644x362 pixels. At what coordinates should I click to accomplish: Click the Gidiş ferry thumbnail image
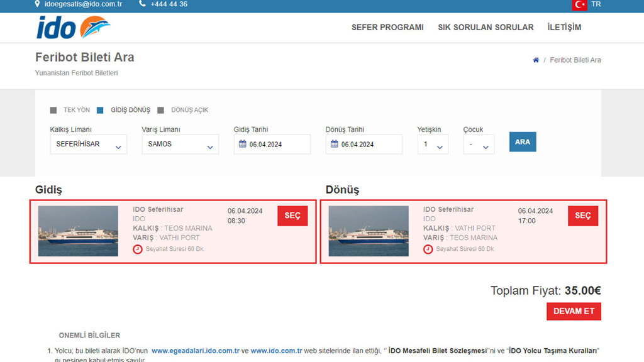click(78, 231)
